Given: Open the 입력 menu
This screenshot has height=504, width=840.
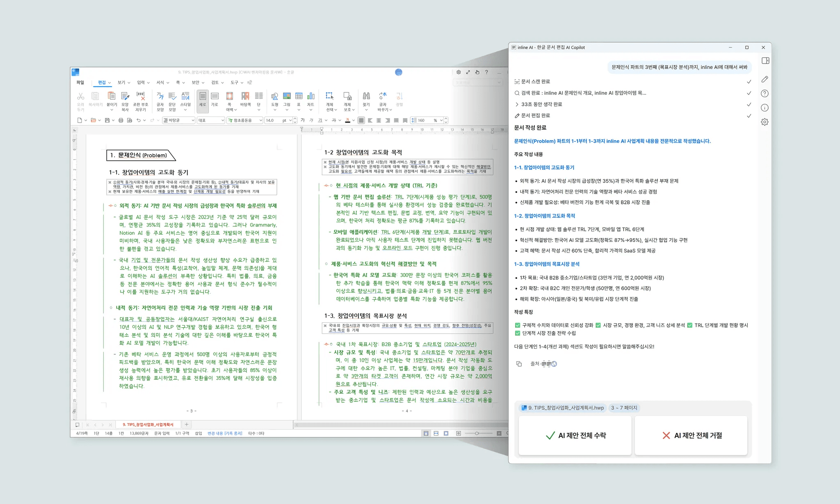Looking at the screenshot, I should [143, 82].
